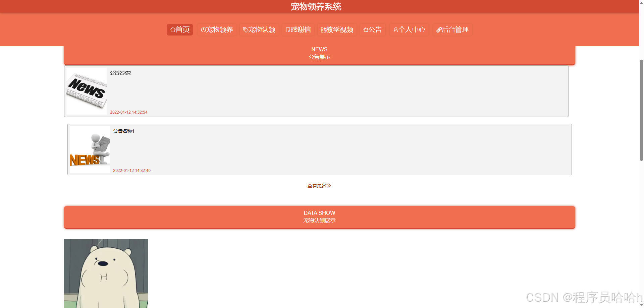This screenshot has height=308, width=644.
Task: Click the home icon in 首页 tab
Action: (x=173, y=30)
